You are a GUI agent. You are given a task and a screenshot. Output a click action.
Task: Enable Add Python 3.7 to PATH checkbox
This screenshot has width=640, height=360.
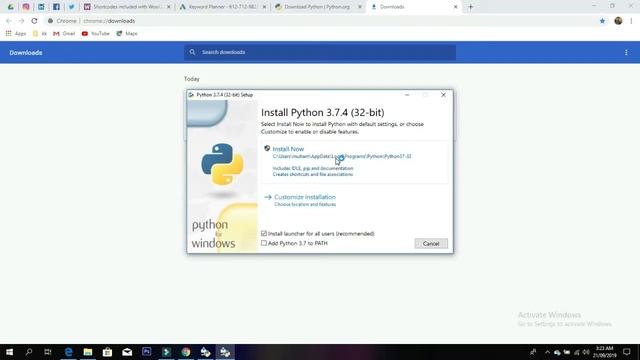[x=264, y=243]
